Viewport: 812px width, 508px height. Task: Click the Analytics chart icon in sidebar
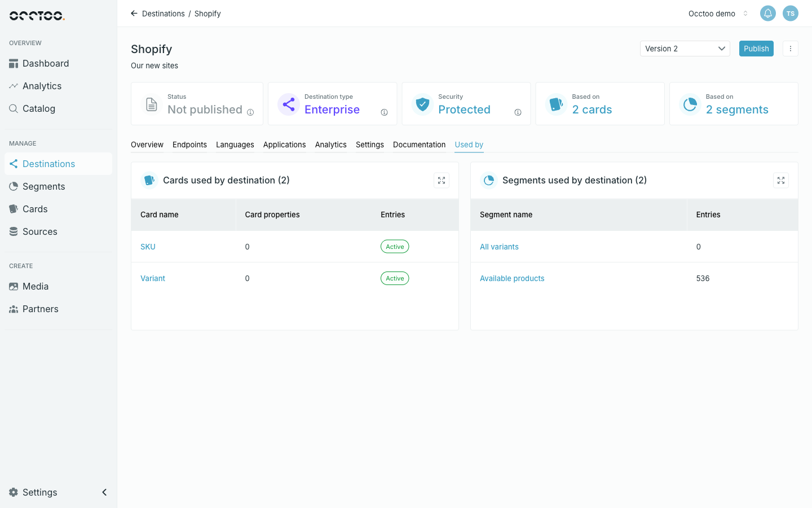tap(14, 86)
